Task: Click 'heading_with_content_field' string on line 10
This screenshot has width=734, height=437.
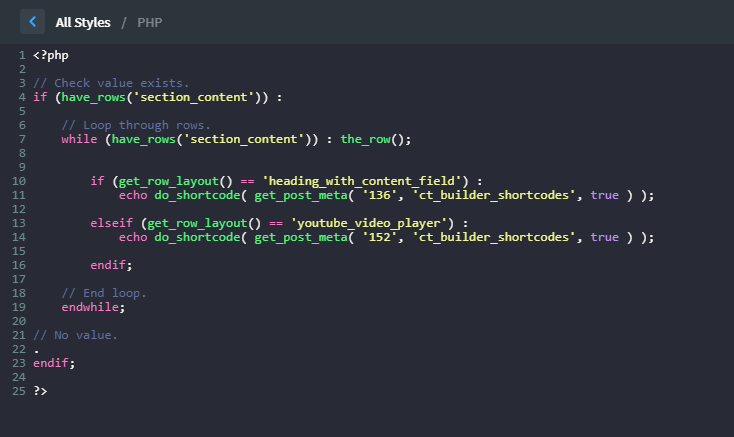Action: click(362, 181)
